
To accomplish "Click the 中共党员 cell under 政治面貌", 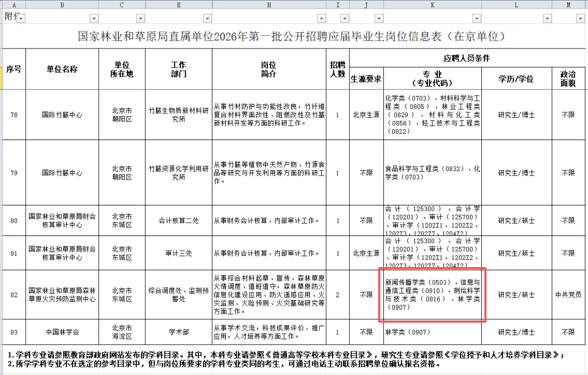I will 568,295.
